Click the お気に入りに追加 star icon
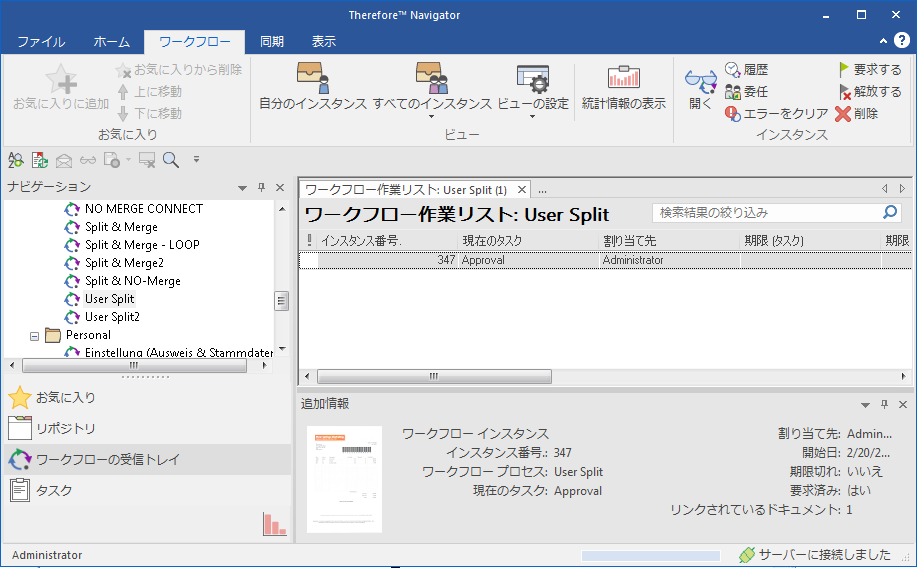Image resolution: width=918 pixels, height=568 pixels. pos(61,79)
